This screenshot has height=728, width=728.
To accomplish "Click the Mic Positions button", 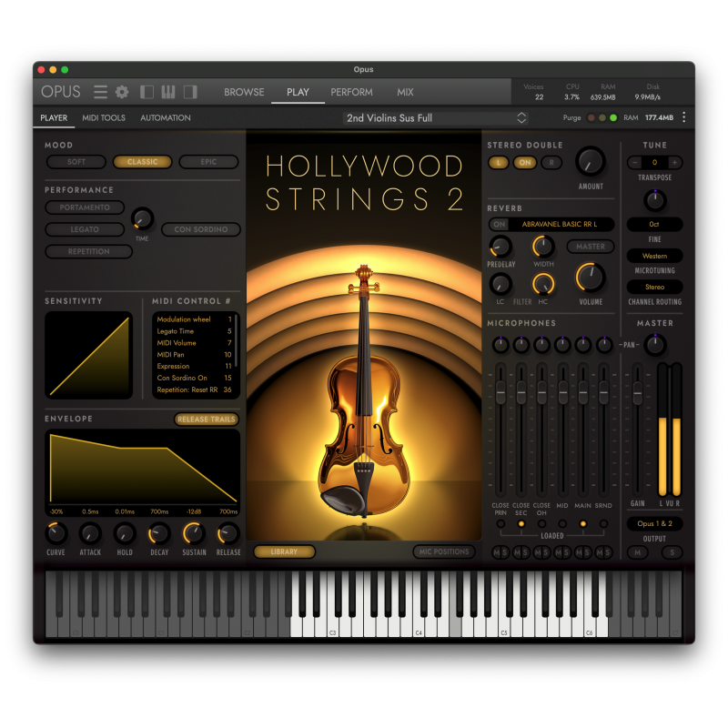I will [444, 551].
